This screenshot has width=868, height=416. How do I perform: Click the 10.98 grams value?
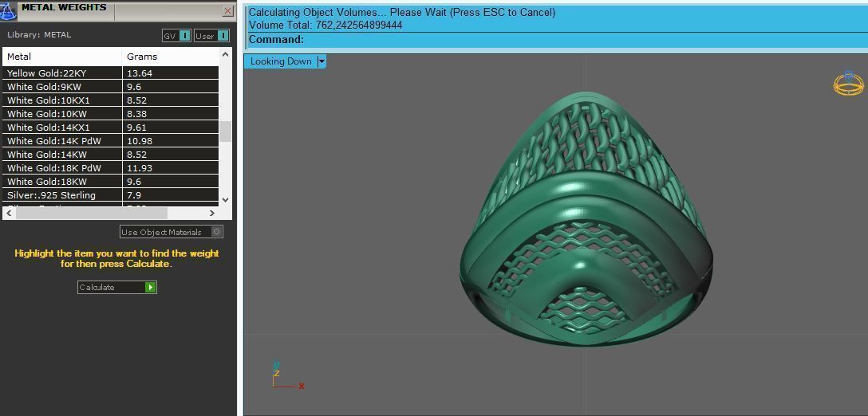[x=140, y=141]
